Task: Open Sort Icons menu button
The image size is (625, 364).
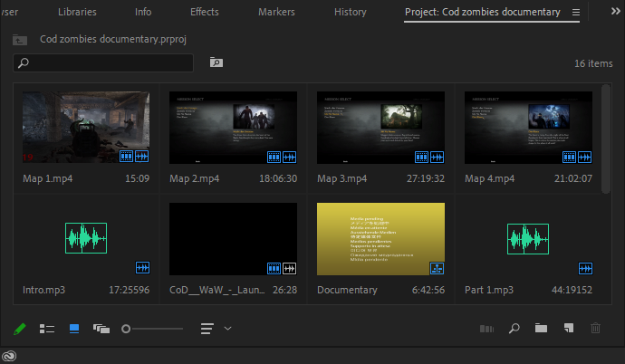Action: pos(207,329)
